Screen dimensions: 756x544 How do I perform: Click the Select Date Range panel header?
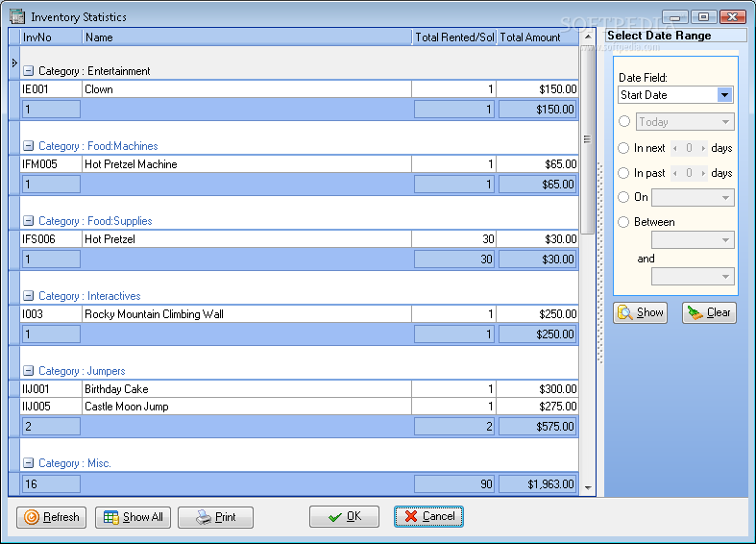click(675, 36)
